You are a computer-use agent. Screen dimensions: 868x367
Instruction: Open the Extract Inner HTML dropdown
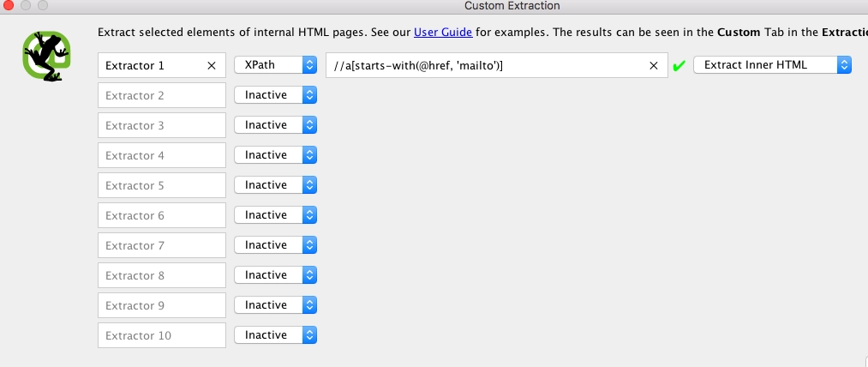pyautogui.click(x=772, y=65)
